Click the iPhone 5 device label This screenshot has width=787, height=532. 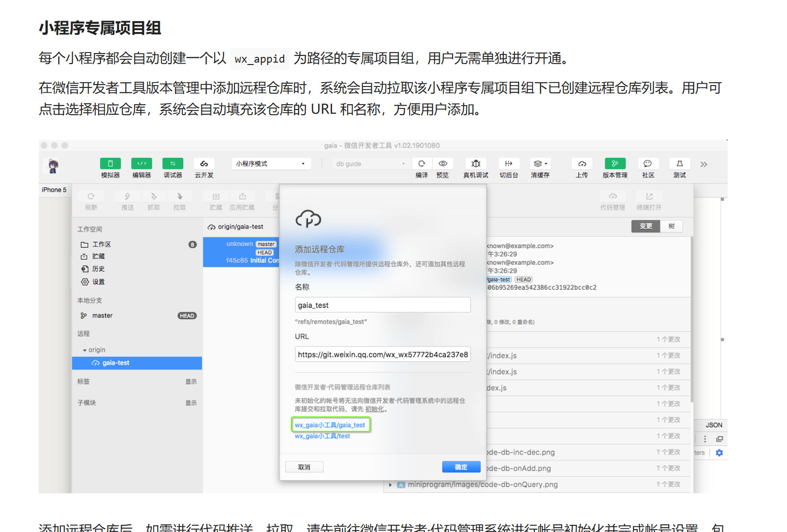pyautogui.click(x=54, y=190)
